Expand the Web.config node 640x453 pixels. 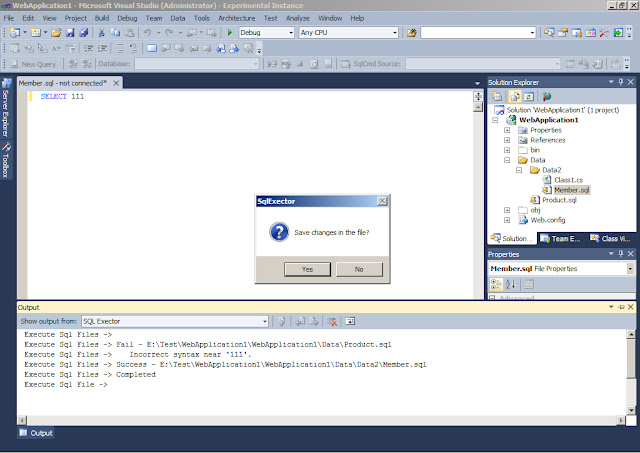[507, 220]
